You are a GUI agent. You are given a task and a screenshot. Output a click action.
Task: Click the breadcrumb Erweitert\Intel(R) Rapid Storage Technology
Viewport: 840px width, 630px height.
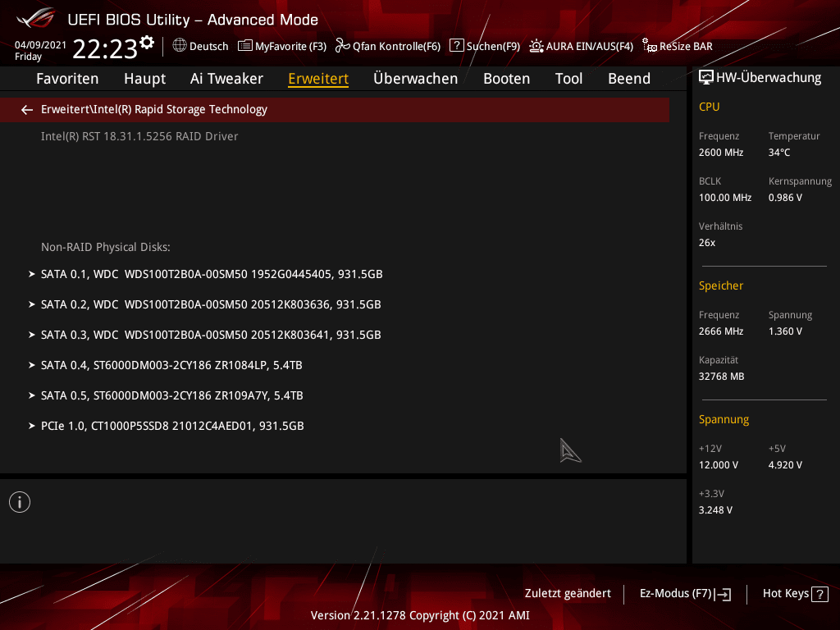[154, 109]
